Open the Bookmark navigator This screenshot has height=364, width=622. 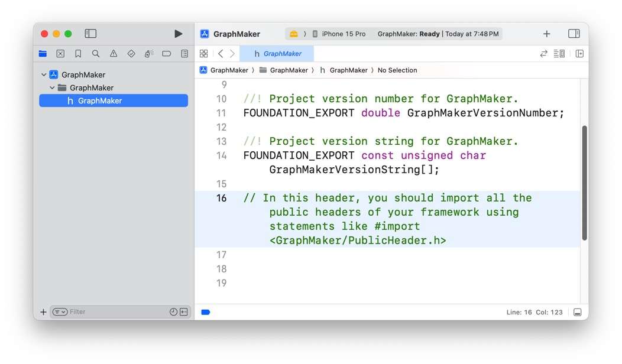pyautogui.click(x=78, y=54)
